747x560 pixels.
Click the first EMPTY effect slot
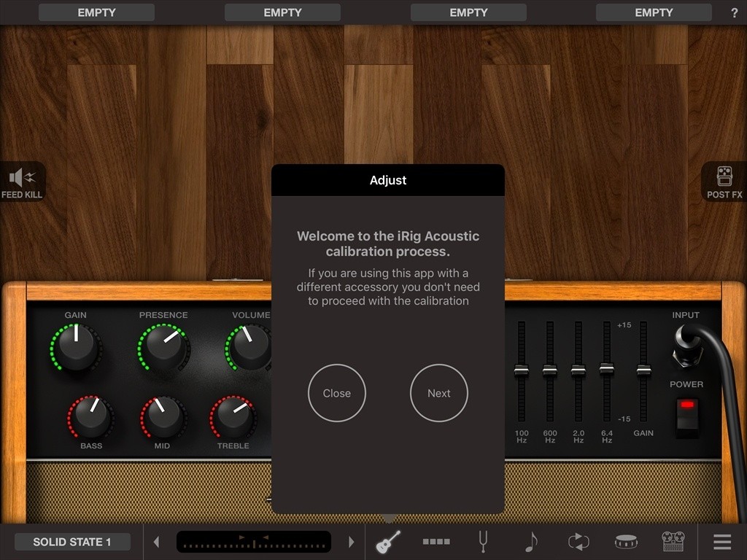(97, 13)
